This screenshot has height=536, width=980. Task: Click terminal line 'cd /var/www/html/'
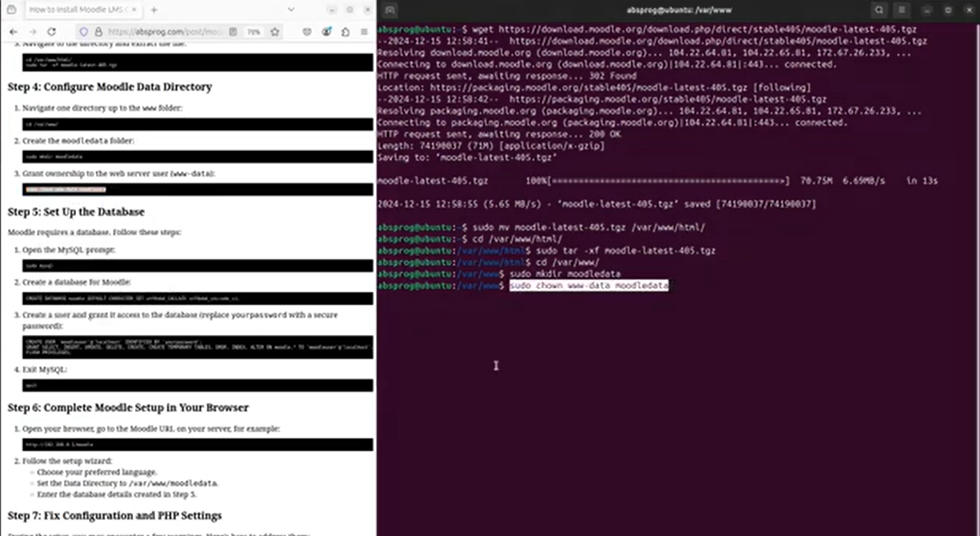tap(470, 238)
